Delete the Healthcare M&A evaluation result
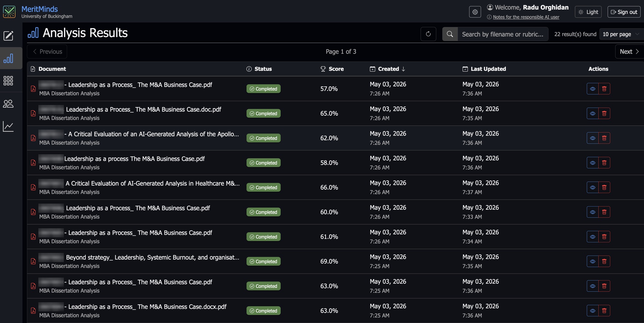 click(604, 187)
